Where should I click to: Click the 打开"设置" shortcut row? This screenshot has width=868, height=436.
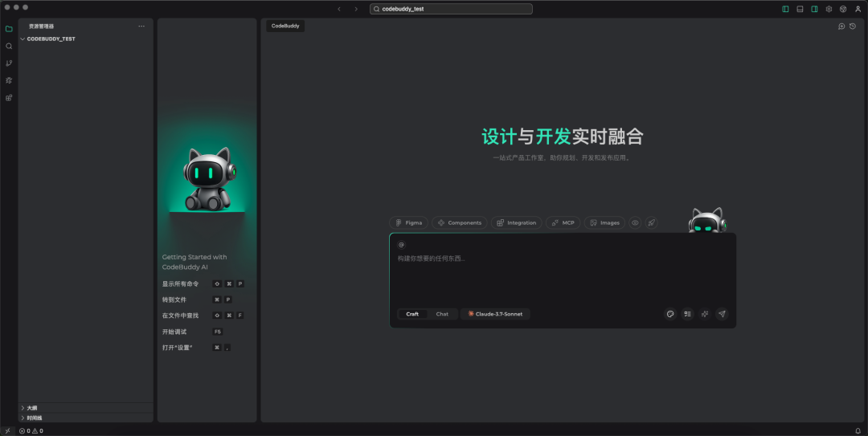[x=197, y=348]
